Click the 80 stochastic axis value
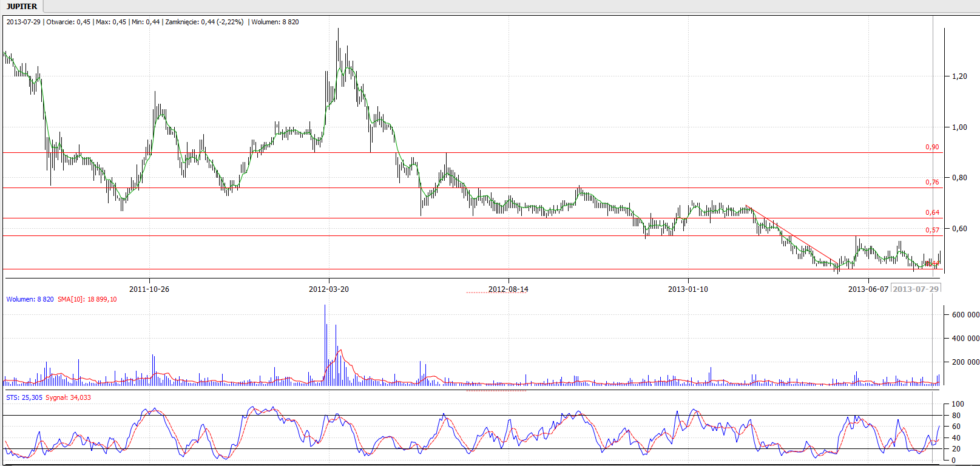This screenshot has height=466, width=980. pyautogui.click(x=956, y=416)
